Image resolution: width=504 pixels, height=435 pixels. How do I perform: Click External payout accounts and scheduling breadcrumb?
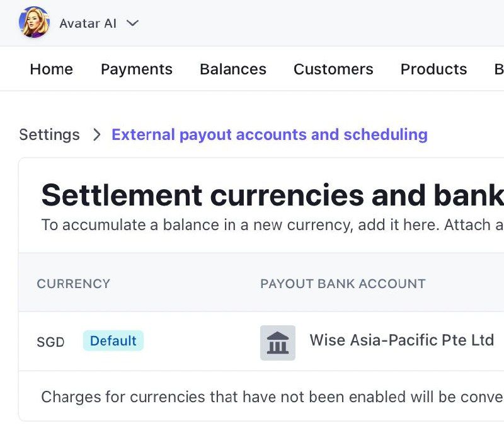[269, 134]
